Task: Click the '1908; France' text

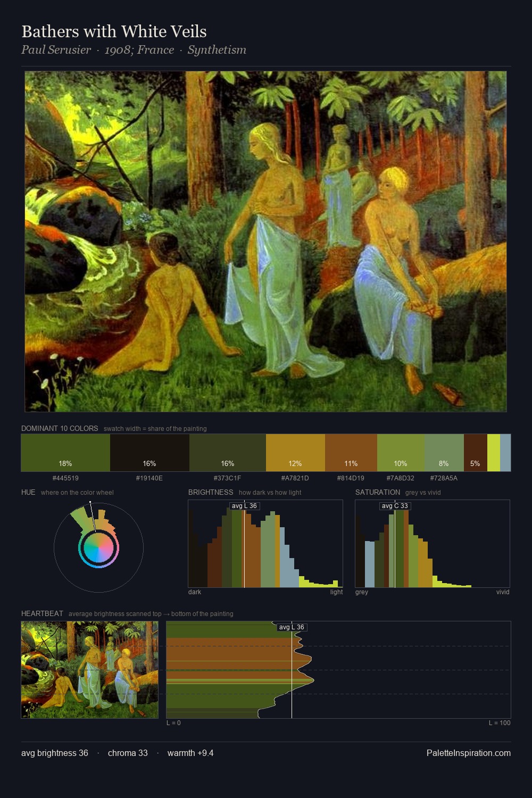Action: (x=139, y=50)
